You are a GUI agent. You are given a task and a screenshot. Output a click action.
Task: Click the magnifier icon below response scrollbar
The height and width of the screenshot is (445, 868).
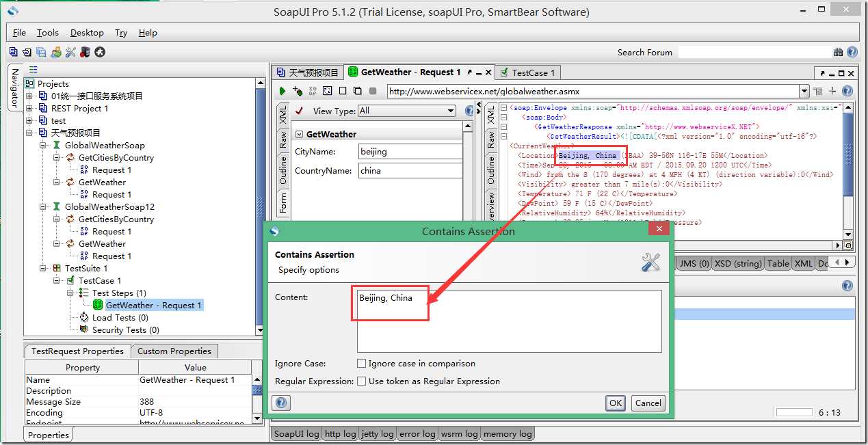point(849,245)
